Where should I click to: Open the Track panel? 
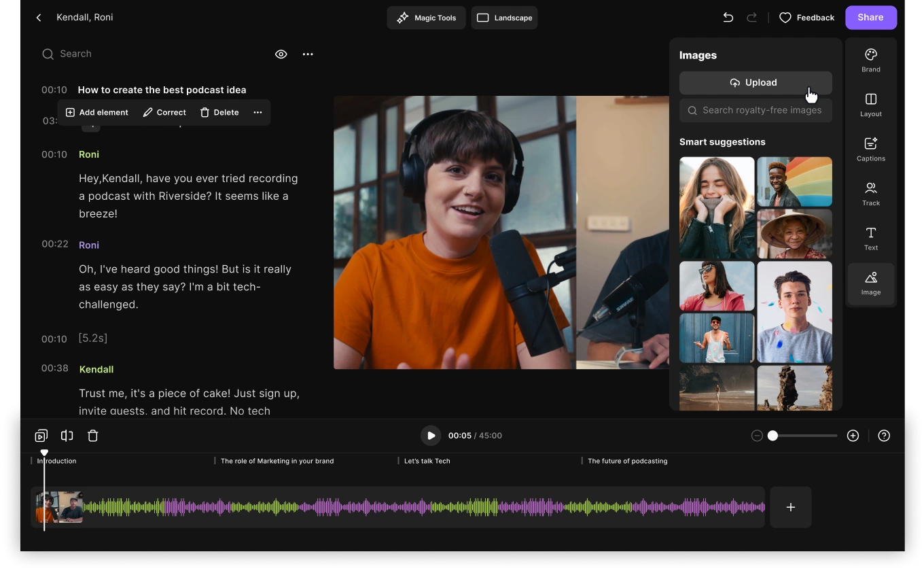point(870,194)
